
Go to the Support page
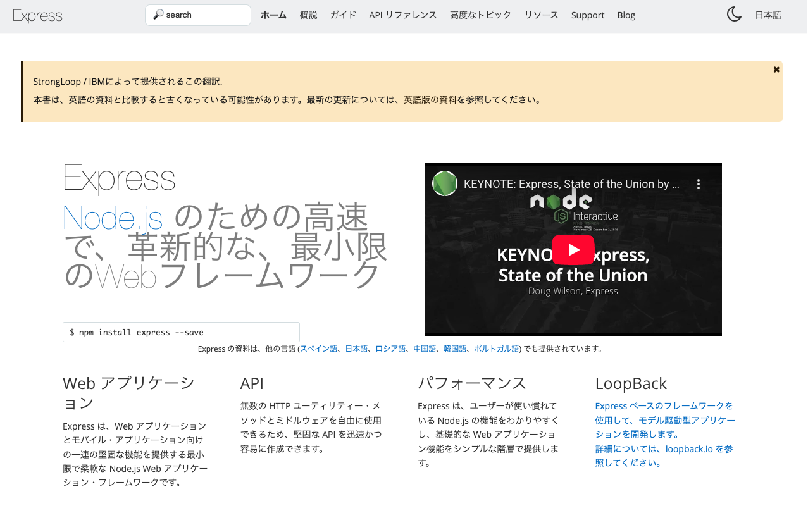pyautogui.click(x=587, y=15)
